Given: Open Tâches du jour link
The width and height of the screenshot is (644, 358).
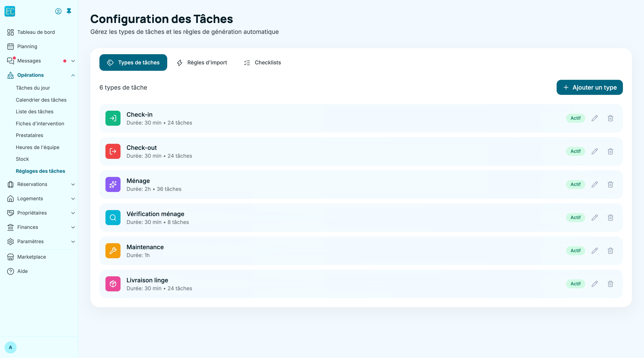Looking at the screenshot, I should pos(33,88).
